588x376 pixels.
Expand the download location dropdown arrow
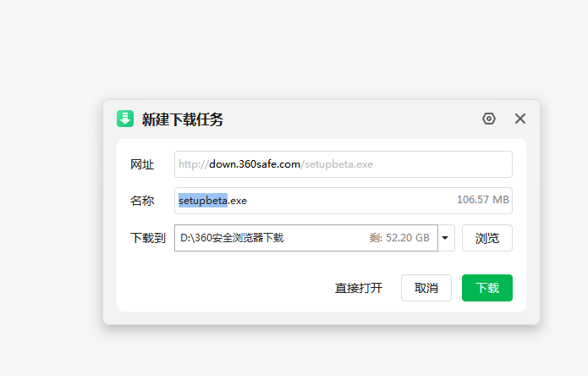tap(445, 238)
